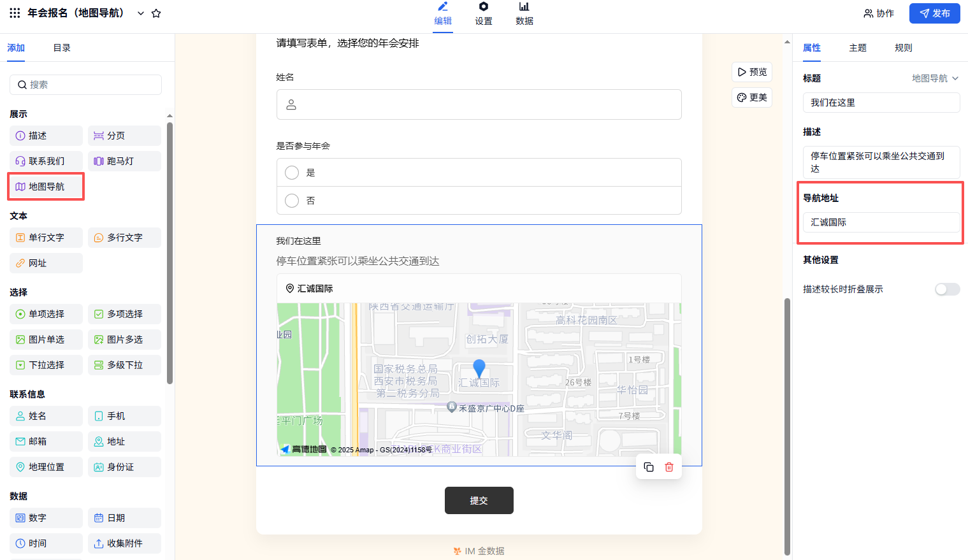Screen dimensions: 968x560
Task: Click the 导航地址 input field
Action: point(881,222)
